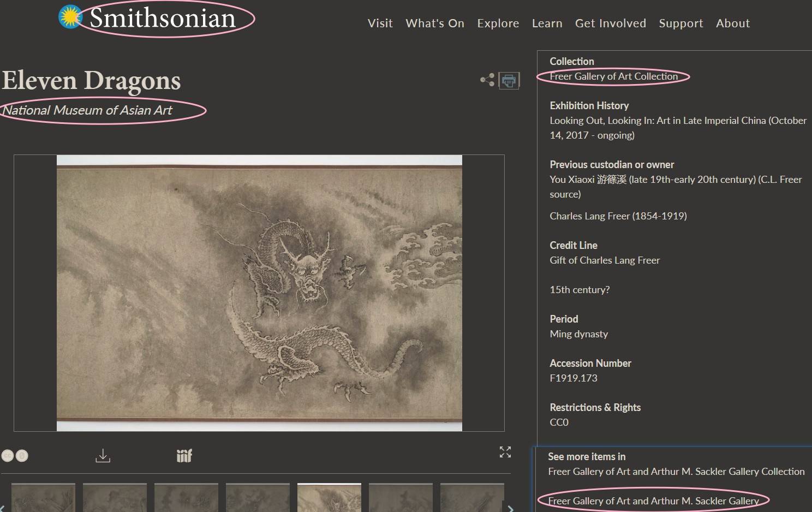The width and height of the screenshot is (812, 512).
Task: Click the CC0 license badge
Action: 15,455
